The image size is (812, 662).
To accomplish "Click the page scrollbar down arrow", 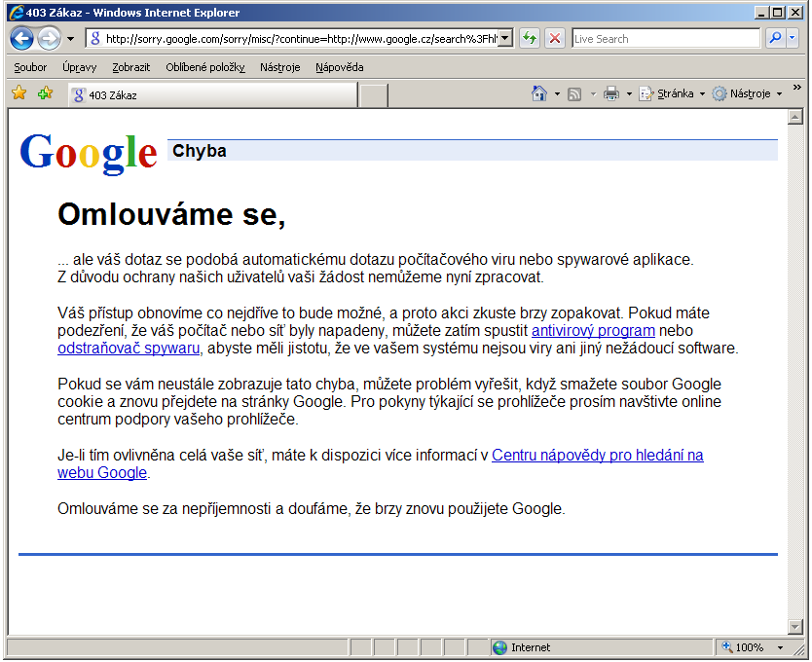I will 794,627.
